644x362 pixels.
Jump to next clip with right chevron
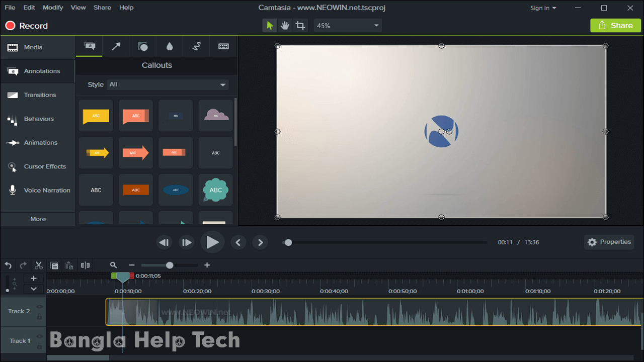point(260,242)
